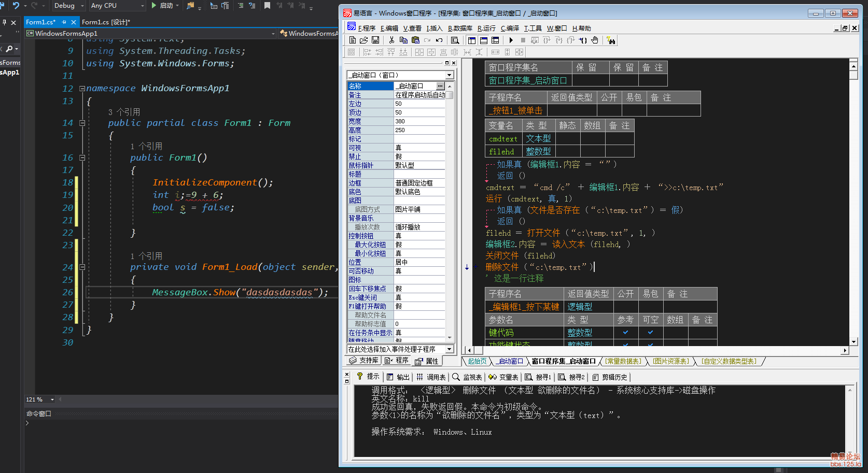Click the code editor horizontal scrollbar right arrow
The height and width of the screenshot is (473, 868).
(845, 351)
